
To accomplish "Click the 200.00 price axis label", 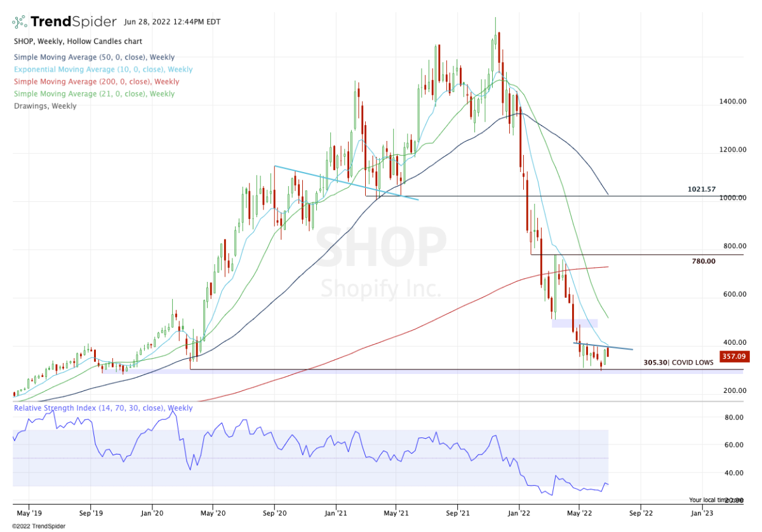I will 735,390.
